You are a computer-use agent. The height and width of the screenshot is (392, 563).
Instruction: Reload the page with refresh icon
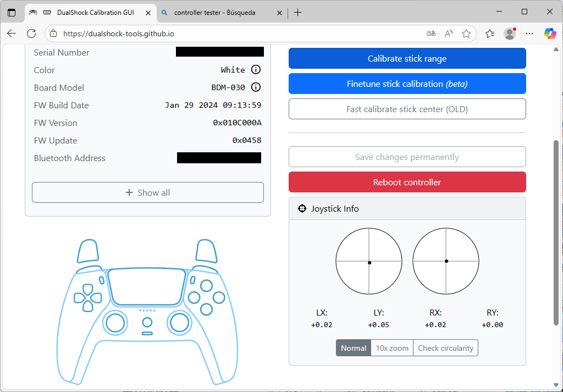(31, 34)
